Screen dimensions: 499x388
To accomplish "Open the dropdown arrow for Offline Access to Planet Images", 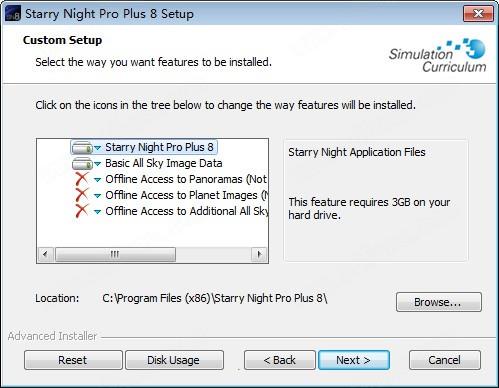I will [97, 196].
